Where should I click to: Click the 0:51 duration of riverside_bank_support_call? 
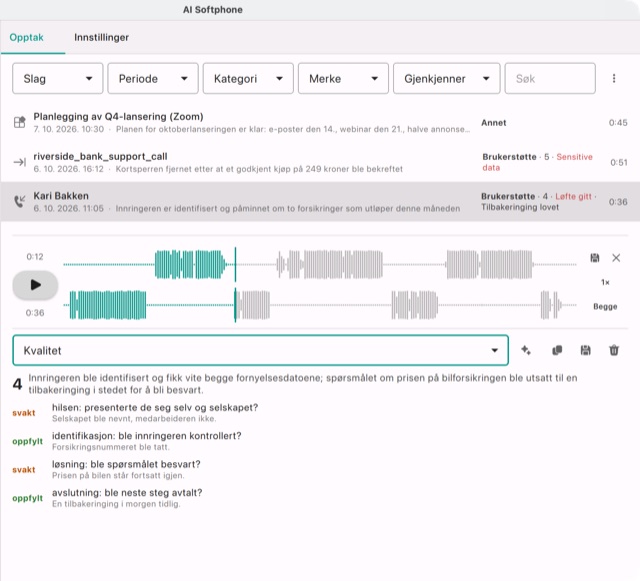(x=619, y=163)
